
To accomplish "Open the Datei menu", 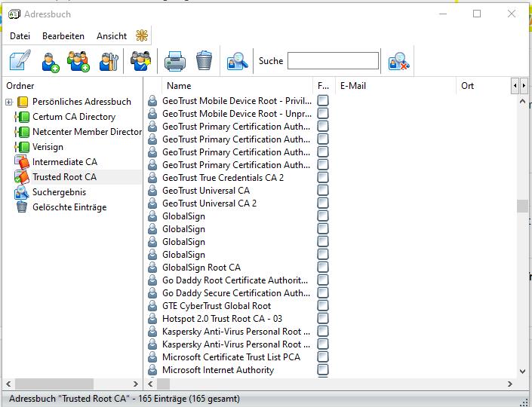I will click(20, 36).
